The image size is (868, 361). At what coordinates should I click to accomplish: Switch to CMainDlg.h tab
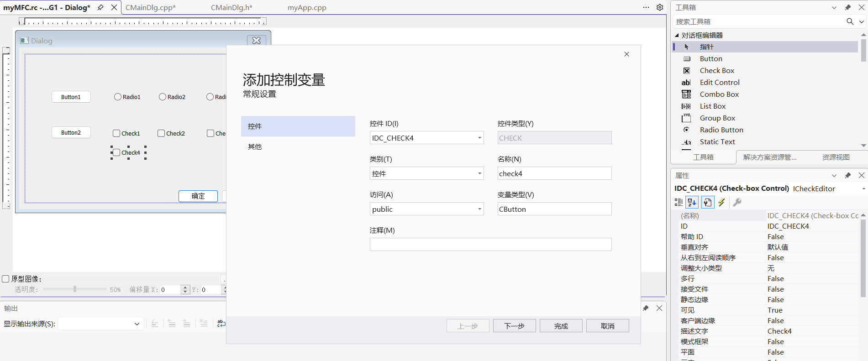231,7
